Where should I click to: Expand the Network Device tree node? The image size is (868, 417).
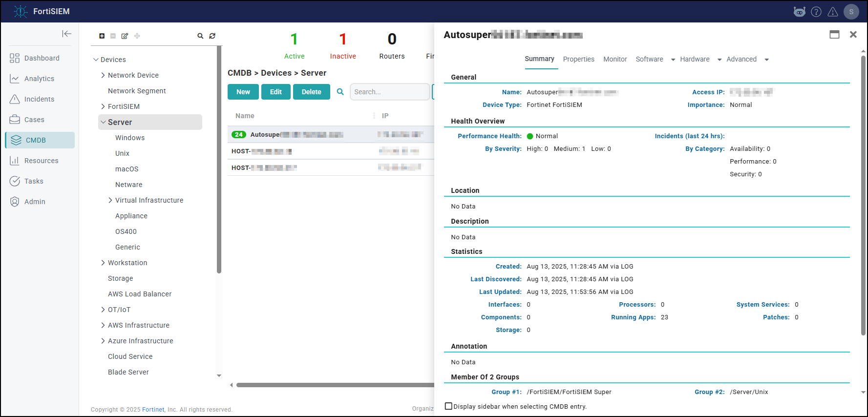103,75
